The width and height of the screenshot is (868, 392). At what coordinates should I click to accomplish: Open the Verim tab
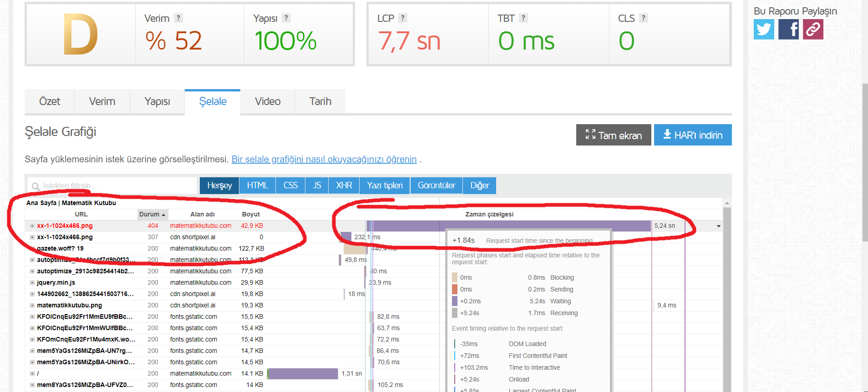coord(102,101)
